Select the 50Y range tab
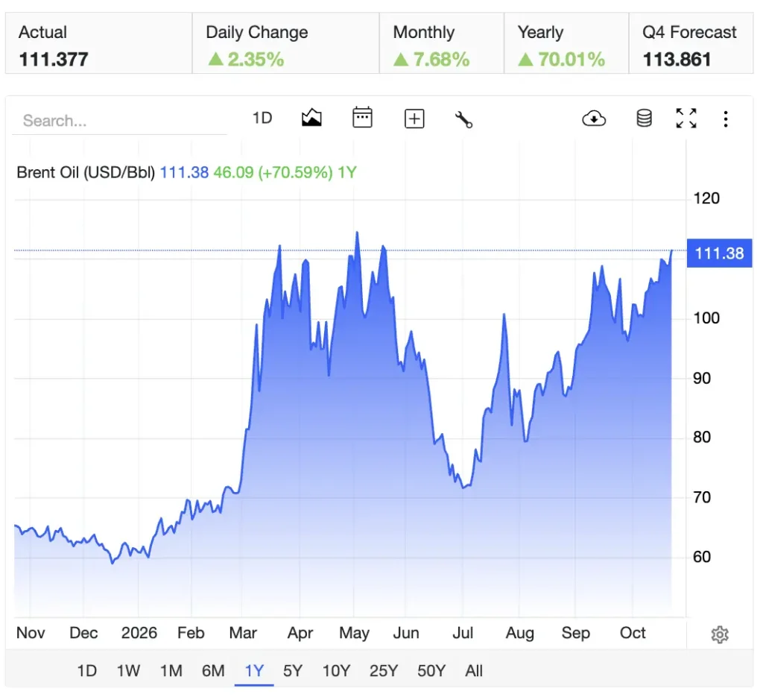 [x=431, y=671]
